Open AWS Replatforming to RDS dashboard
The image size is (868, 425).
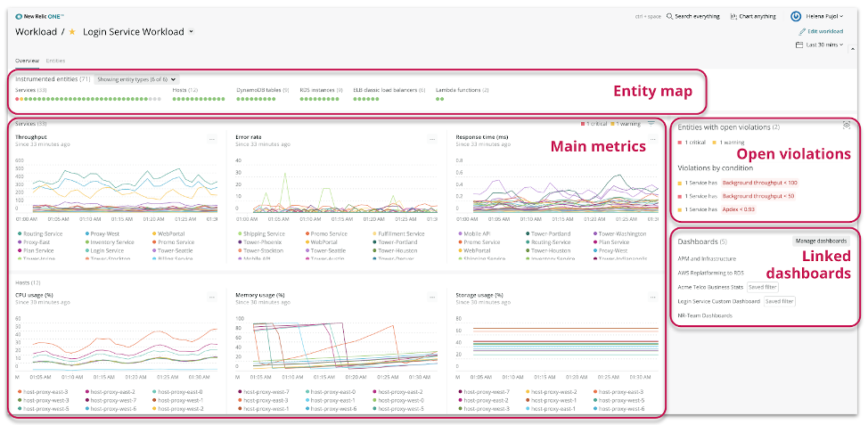coord(711,273)
